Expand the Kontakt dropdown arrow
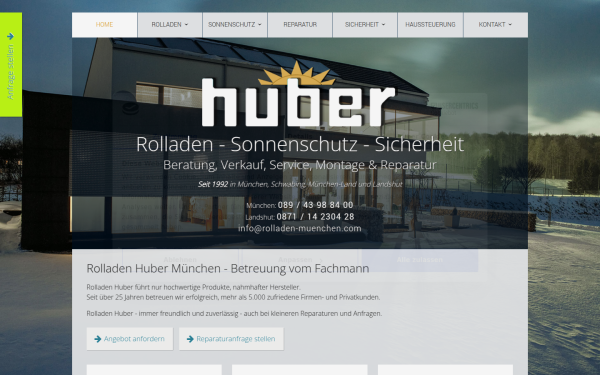Viewport: 600px width, 375px height. tap(510, 25)
